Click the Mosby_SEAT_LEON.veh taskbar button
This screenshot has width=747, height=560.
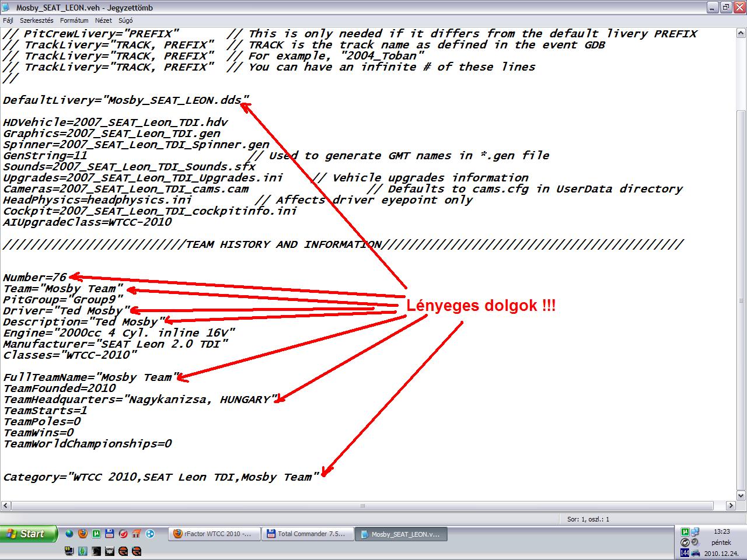click(402, 534)
